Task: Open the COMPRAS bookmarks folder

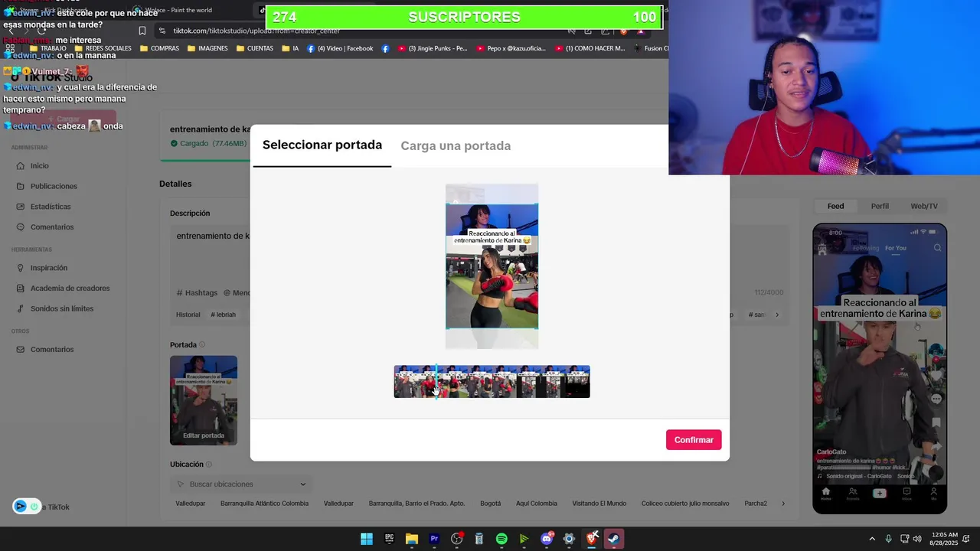Action: (x=159, y=48)
